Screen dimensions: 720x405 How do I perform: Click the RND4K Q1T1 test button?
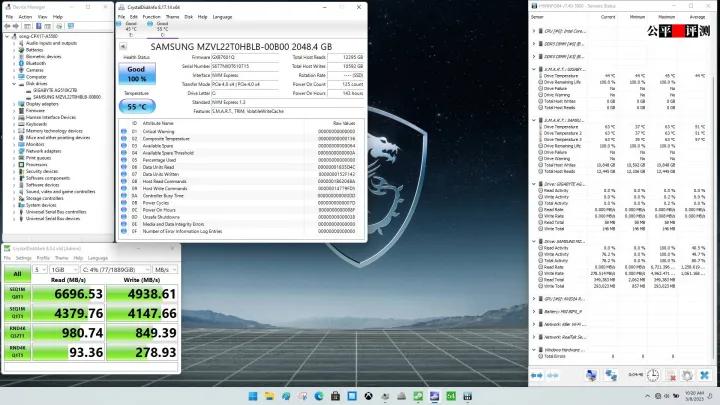(17, 352)
